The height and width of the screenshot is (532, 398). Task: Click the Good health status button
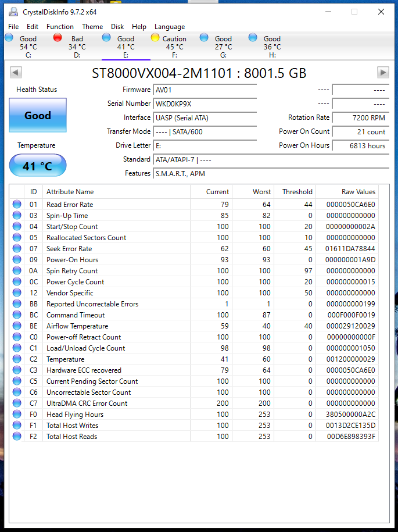[38, 115]
